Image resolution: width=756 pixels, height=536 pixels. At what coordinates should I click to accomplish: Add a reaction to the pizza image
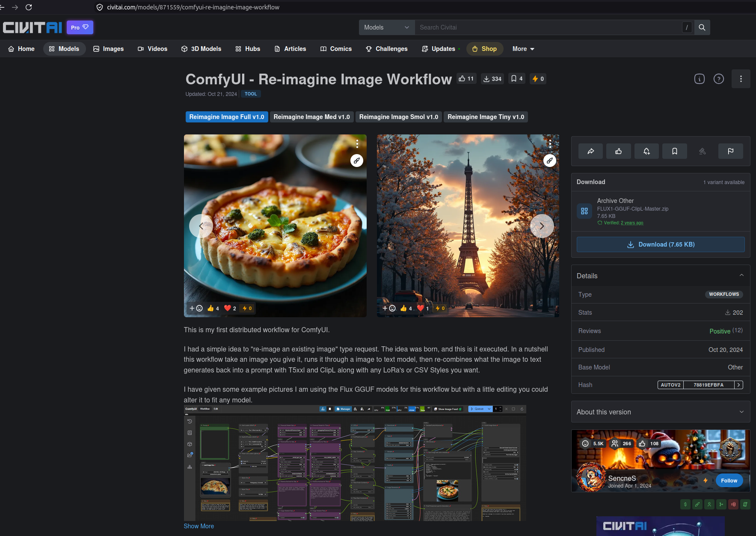(x=196, y=308)
